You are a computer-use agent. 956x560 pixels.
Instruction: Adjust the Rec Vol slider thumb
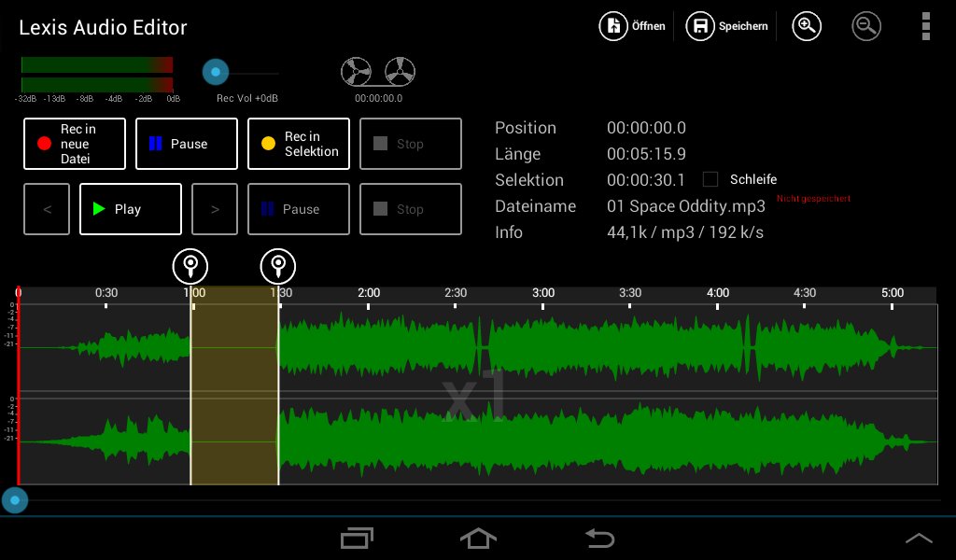216,72
